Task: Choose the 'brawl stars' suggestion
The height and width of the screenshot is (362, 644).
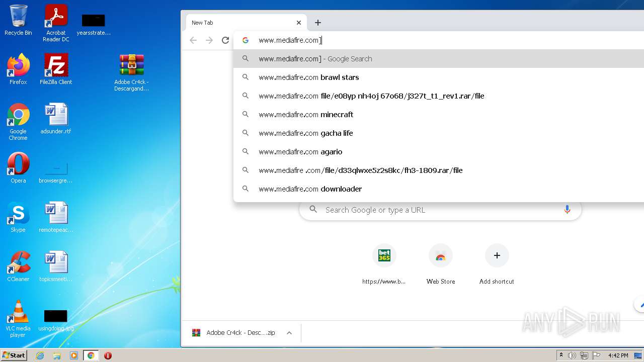Action: (439, 77)
